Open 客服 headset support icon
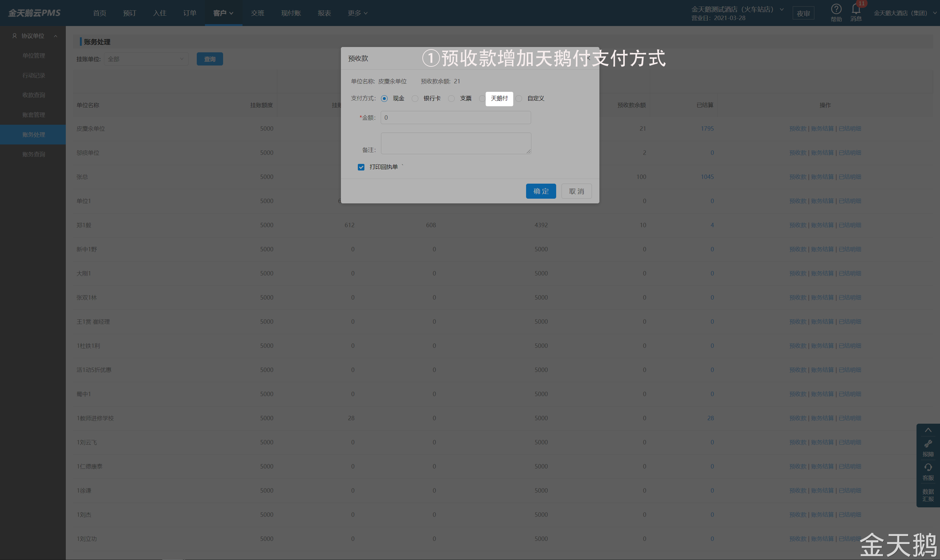 [x=928, y=468]
